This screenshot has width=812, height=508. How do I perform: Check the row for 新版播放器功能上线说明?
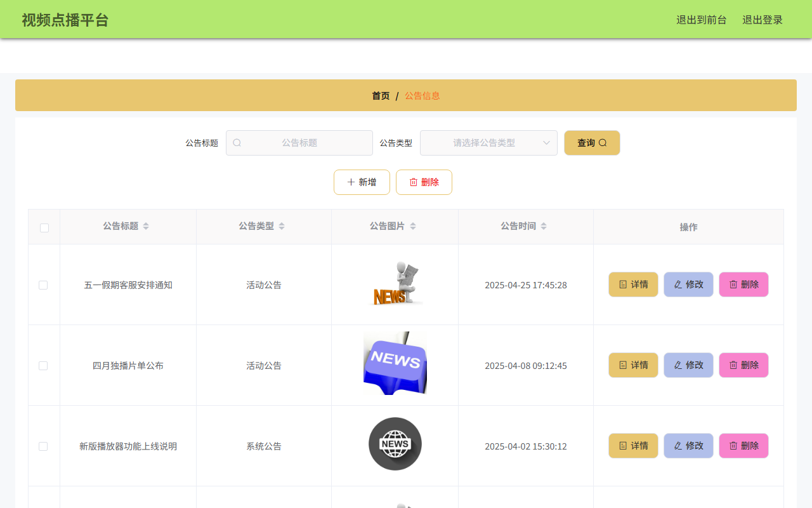point(43,446)
